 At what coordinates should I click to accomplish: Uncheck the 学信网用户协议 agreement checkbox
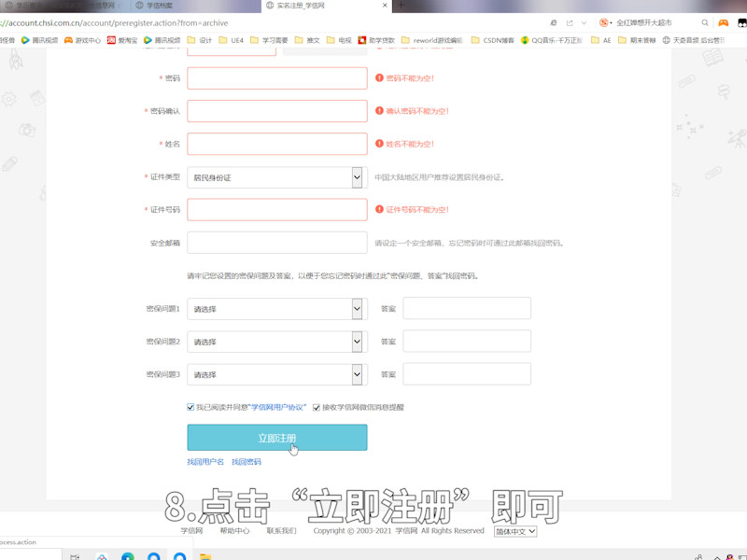pyautogui.click(x=190, y=408)
